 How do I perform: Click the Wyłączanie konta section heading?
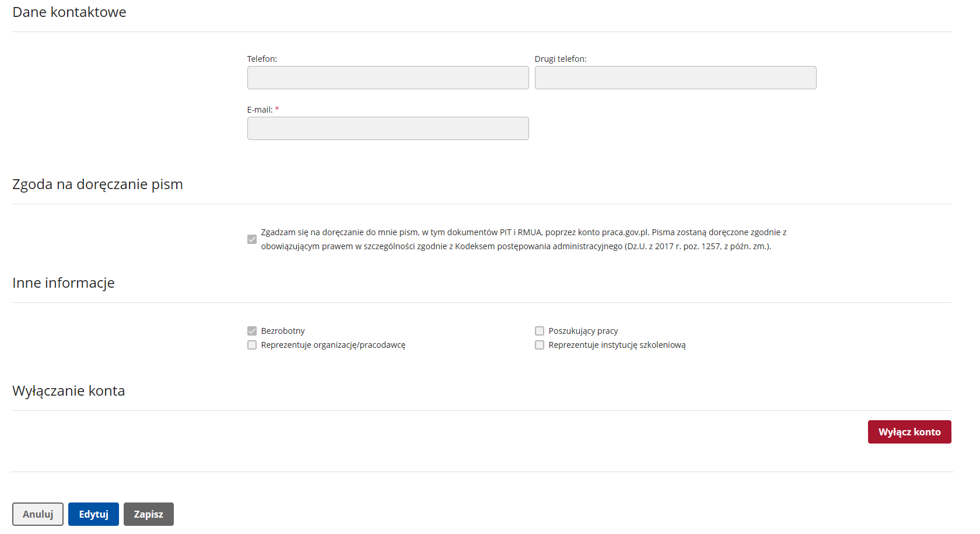click(x=69, y=391)
